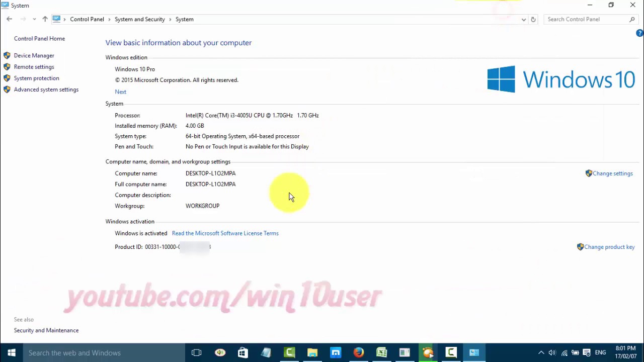The height and width of the screenshot is (362, 644).
Task: Launch Firefox from taskbar
Action: 358,352
